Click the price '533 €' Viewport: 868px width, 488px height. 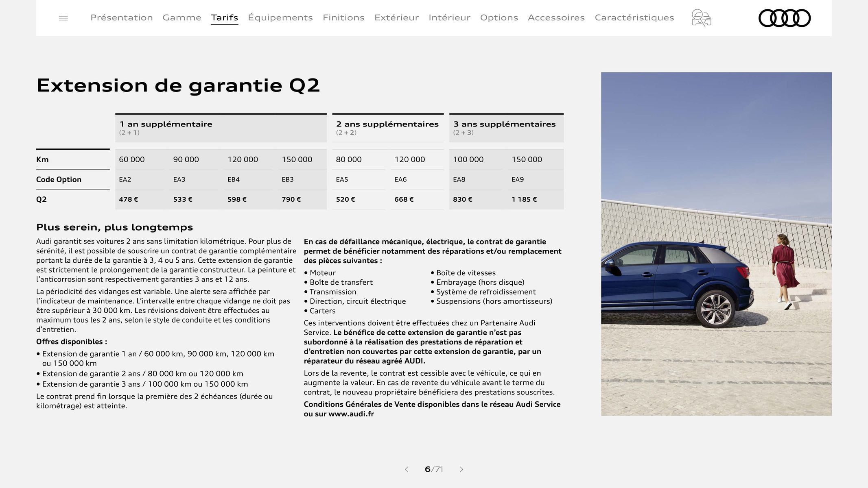(x=183, y=199)
